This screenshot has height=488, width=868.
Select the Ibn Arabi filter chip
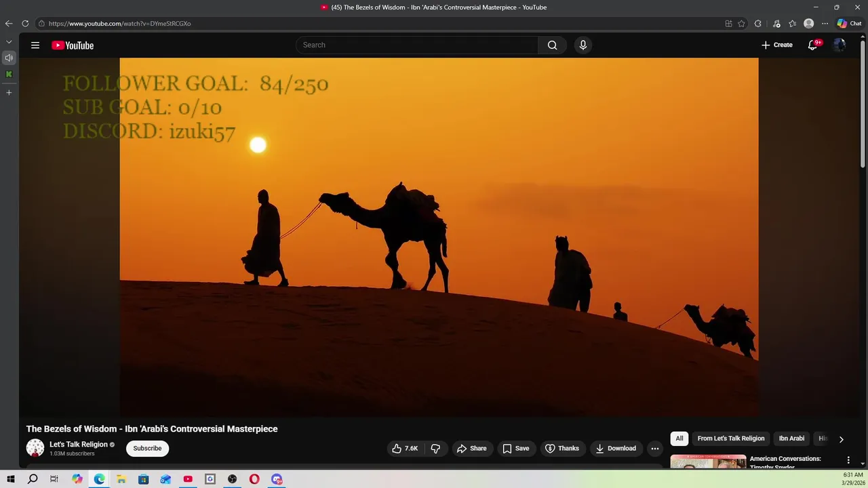(x=791, y=439)
